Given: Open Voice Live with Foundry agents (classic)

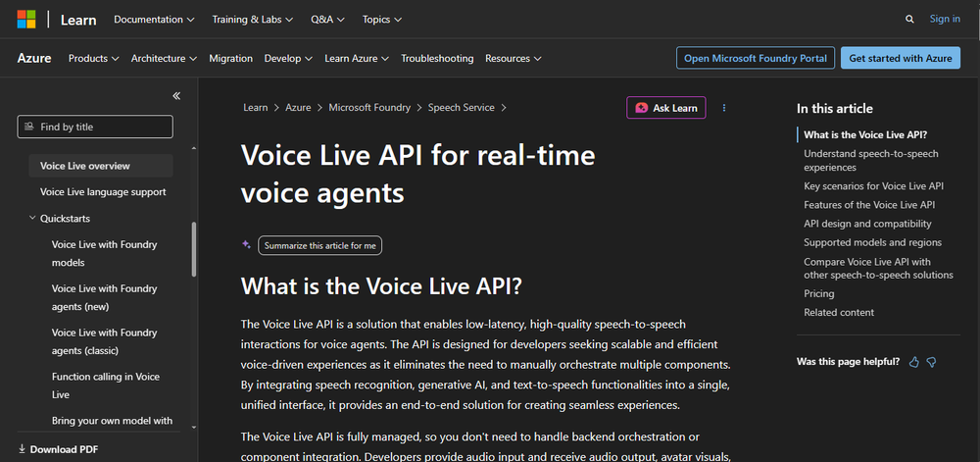Looking at the screenshot, I should pos(105,341).
